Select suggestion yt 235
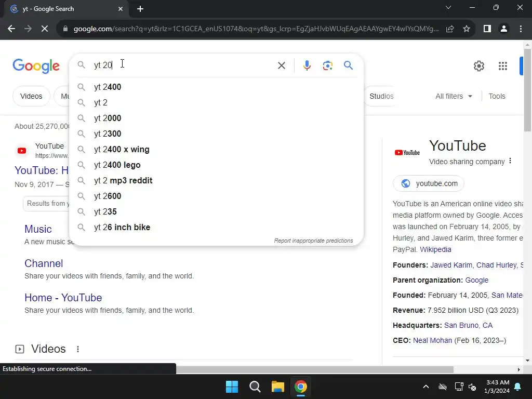The height and width of the screenshot is (399, 532). pos(216,212)
